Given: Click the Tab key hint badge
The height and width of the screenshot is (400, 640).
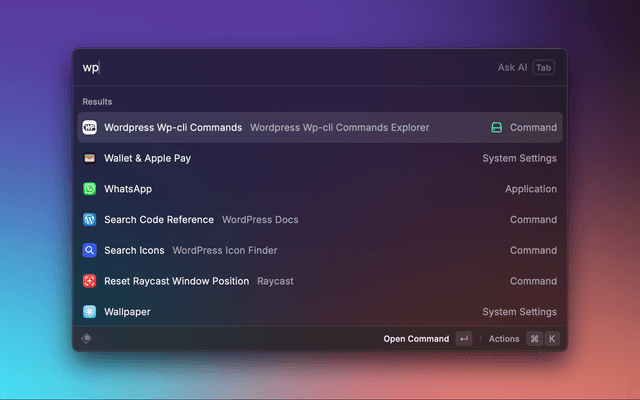Looking at the screenshot, I should (x=543, y=68).
